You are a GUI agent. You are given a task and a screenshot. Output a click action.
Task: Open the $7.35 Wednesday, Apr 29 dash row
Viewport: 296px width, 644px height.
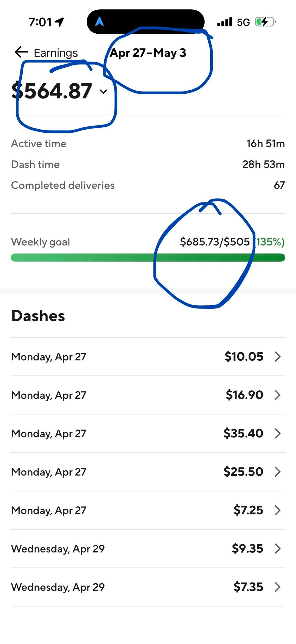148,587
